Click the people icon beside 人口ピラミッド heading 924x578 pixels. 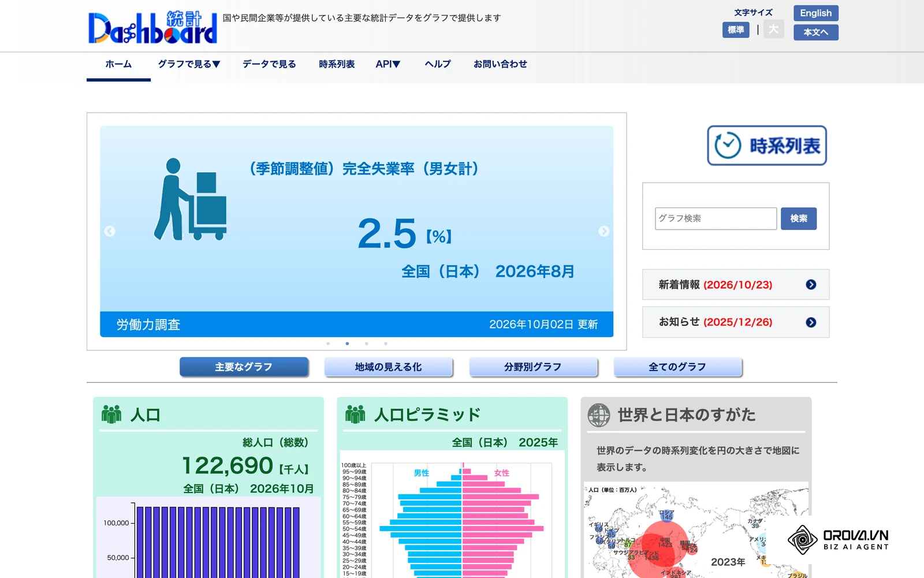click(355, 414)
